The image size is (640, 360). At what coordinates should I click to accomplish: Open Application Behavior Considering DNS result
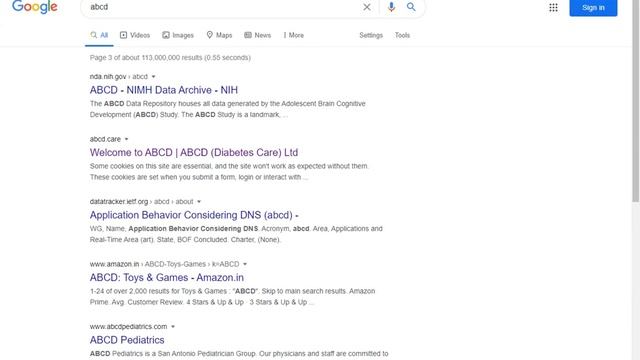tap(194, 215)
